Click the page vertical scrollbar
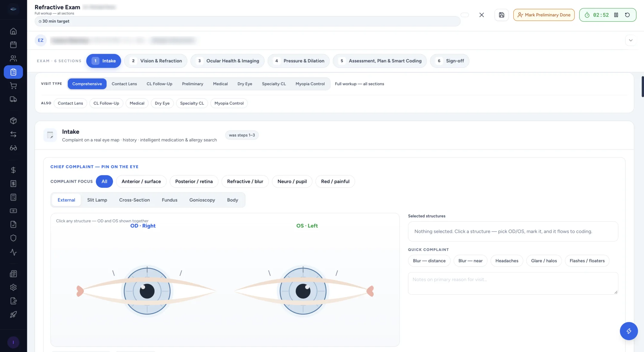The image size is (644, 352). 642,86
